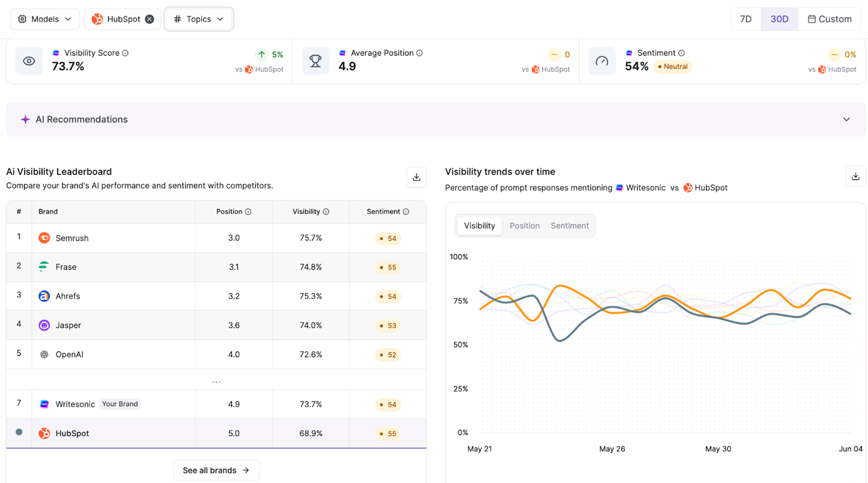Show info tooltip for Visibility Score
Screen dimensions: 868x483
pyautogui.click(x=125, y=53)
